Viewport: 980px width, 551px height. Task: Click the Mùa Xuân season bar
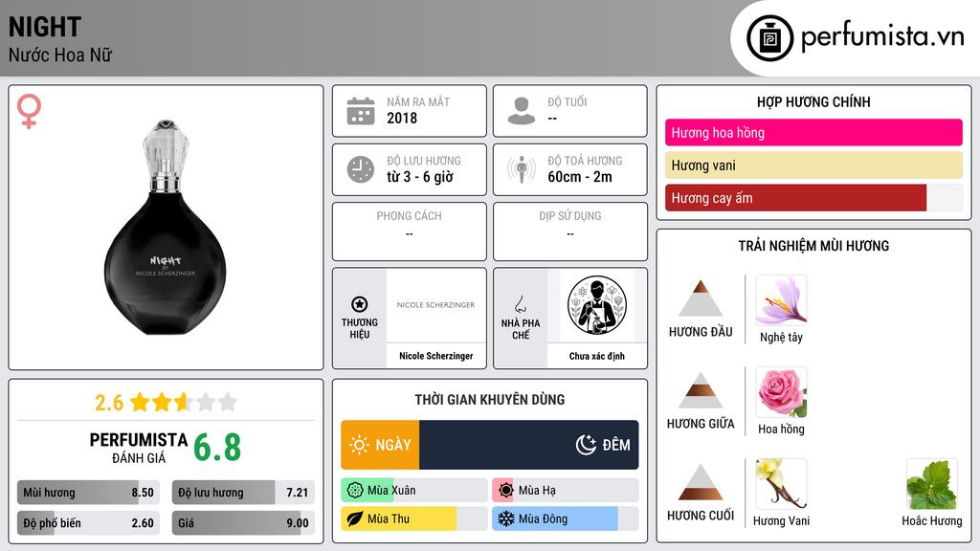tap(414, 491)
